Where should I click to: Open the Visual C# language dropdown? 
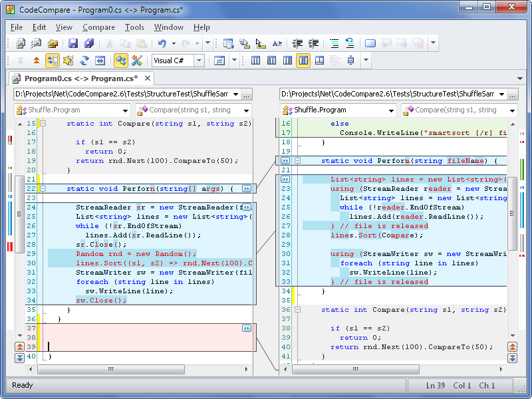pyautogui.click(x=198, y=61)
